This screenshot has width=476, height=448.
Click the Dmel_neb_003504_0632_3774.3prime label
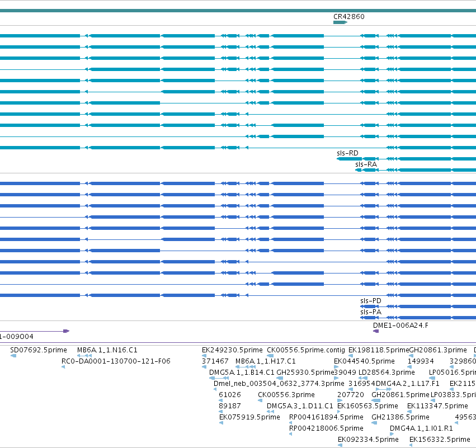[x=279, y=384]
